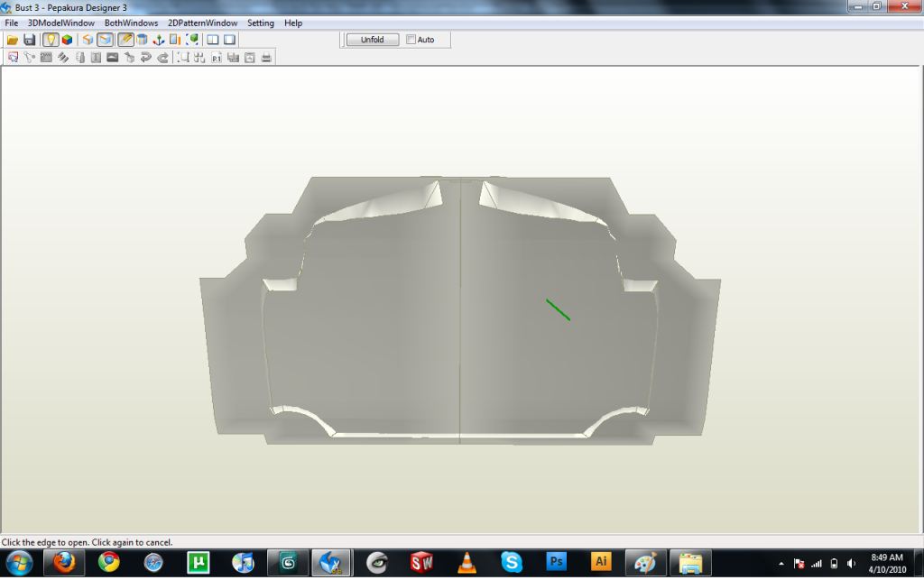Undo with the left curved arrow icon
This screenshot has width=924, height=580.
point(145,57)
